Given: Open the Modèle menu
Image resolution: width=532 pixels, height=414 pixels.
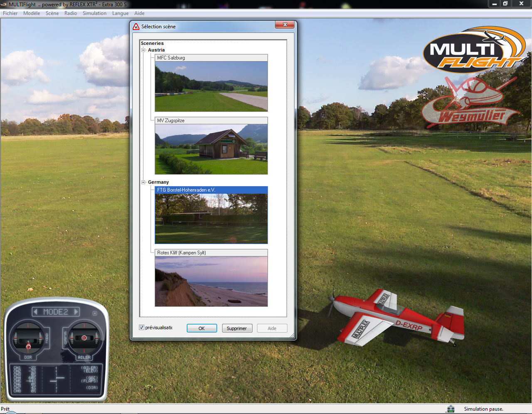Looking at the screenshot, I should pos(32,13).
